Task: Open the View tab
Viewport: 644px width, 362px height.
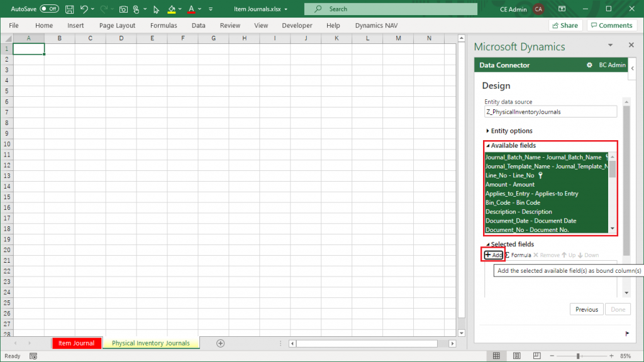Action: (261, 25)
